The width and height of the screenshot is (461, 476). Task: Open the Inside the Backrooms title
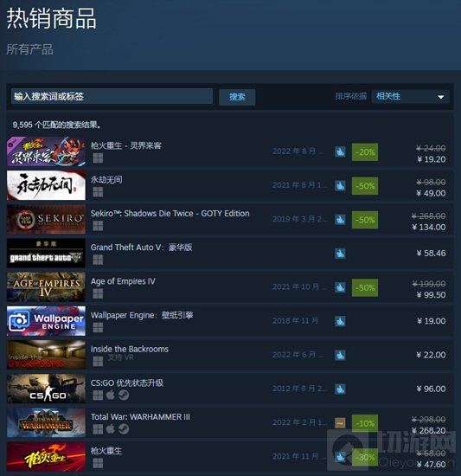click(130, 349)
